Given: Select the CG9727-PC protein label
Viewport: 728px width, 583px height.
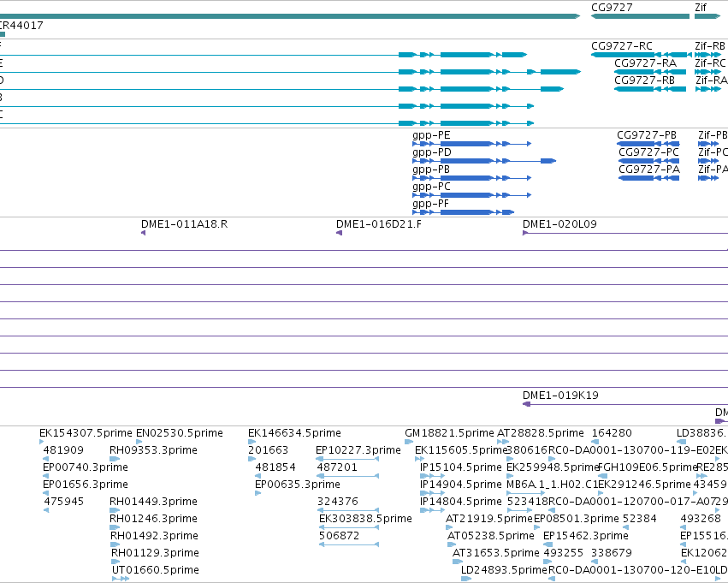Looking at the screenshot, I should (x=648, y=152).
